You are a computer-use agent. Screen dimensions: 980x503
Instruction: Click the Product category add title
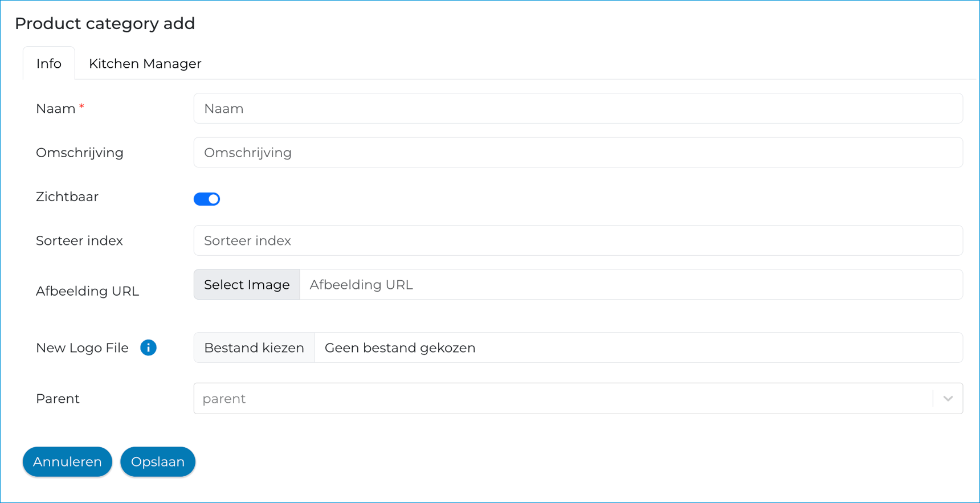(x=105, y=23)
